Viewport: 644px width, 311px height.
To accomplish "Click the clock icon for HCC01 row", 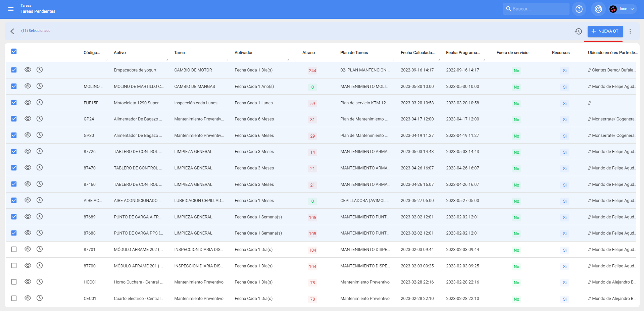I will [x=40, y=282].
